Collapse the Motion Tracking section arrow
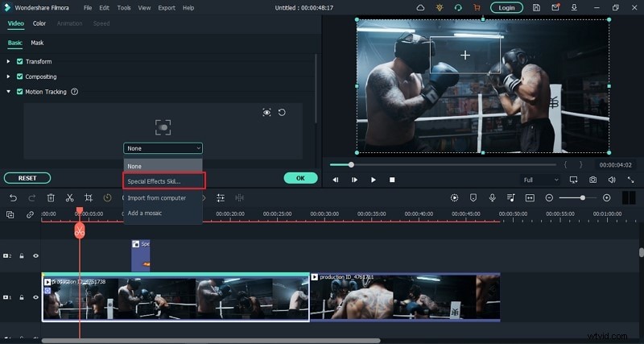Image resolution: width=644 pixels, height=344 pixels. click(8, 92)
